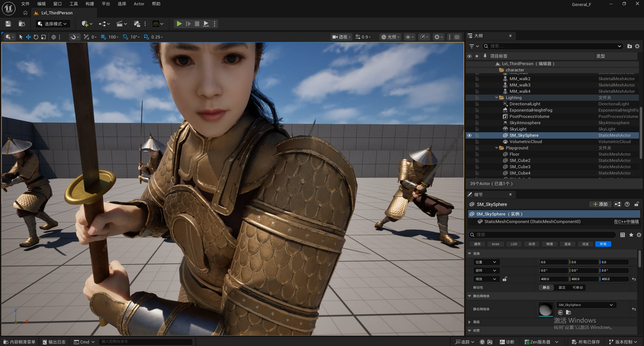Toggle details favorites star filter
This screenshot has width=644, height=346.
(631, 235)
